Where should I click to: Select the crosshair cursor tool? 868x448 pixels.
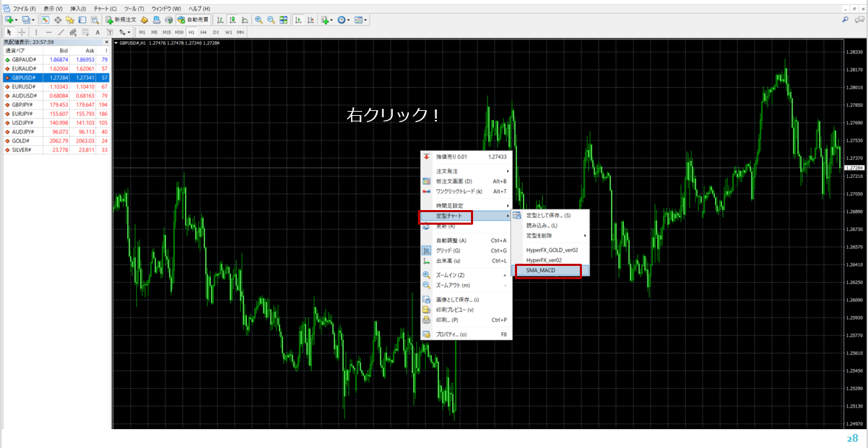22,32
